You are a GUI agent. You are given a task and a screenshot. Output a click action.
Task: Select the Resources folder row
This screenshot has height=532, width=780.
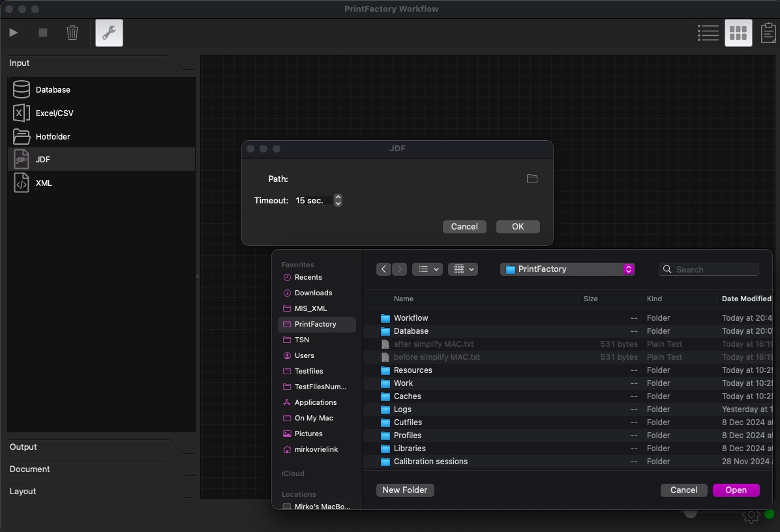point(568,370)
